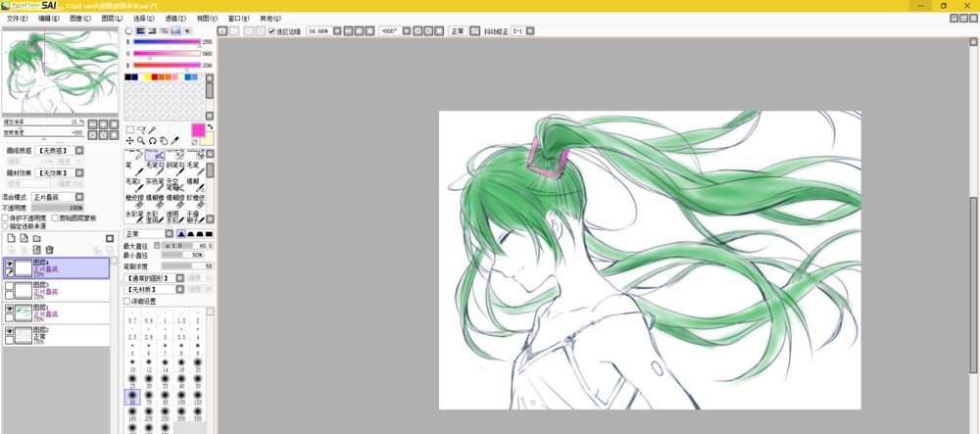The width and height of the screenshot is (980, 434).
Task: Enable the 详细设置 checkbox
Action: [127, 301]
